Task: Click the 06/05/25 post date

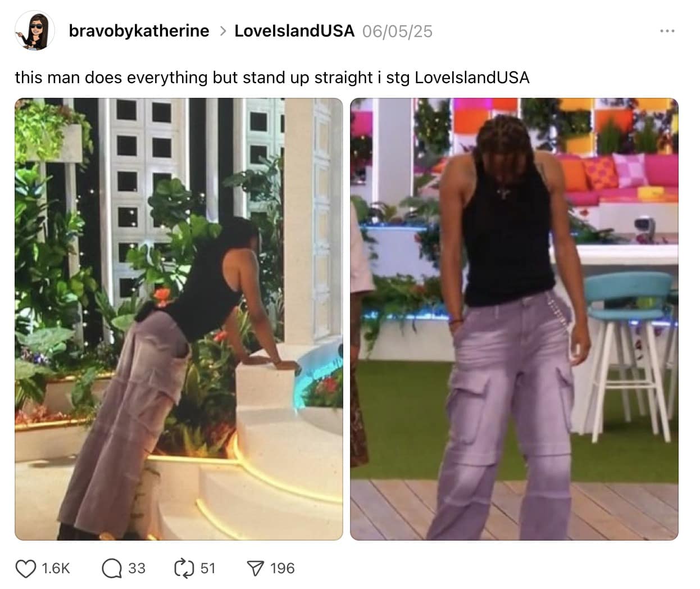Action: [397, 31]
